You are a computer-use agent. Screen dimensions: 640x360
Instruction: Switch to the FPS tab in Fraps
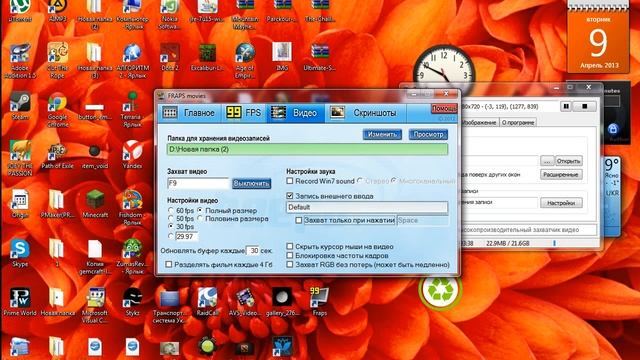coord(244,113)
